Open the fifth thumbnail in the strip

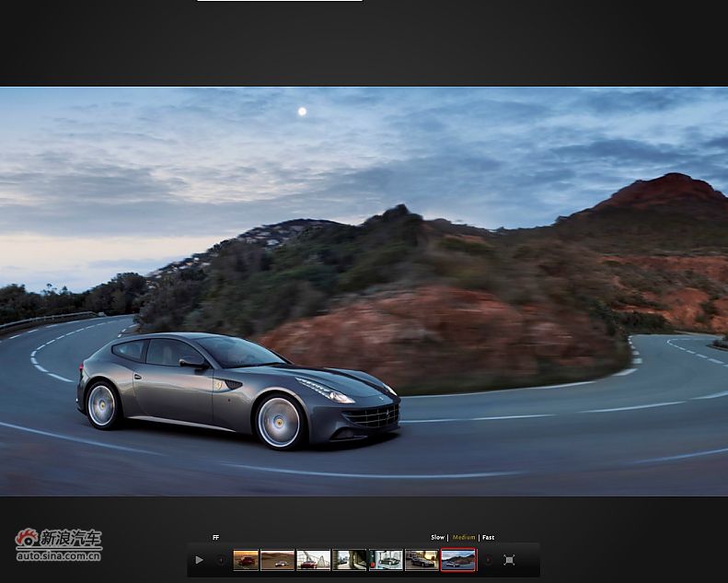point(386,560)
